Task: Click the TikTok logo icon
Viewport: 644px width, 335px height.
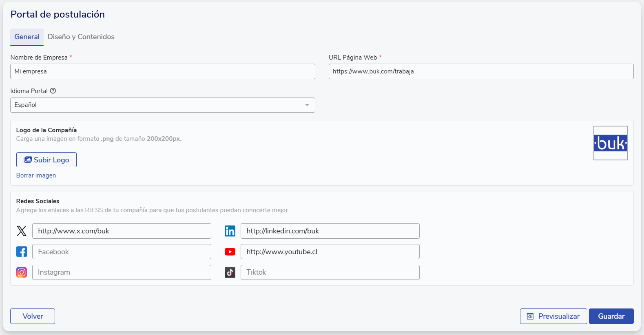Action: click(x=230, y=272)
